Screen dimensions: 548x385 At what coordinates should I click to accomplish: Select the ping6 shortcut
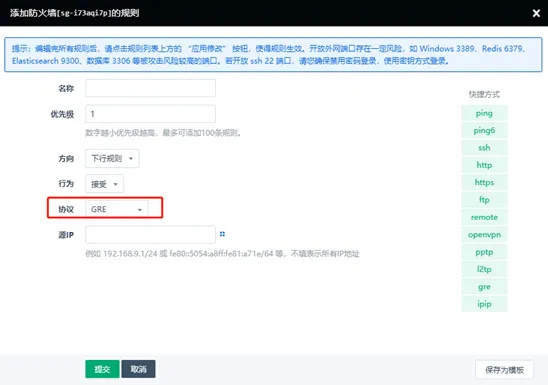click(484, 130)
